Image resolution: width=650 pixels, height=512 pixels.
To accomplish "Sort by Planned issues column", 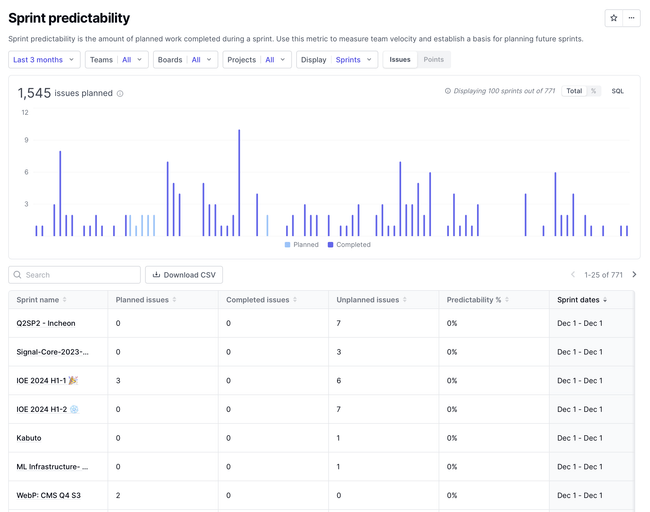I will (146, 300).
